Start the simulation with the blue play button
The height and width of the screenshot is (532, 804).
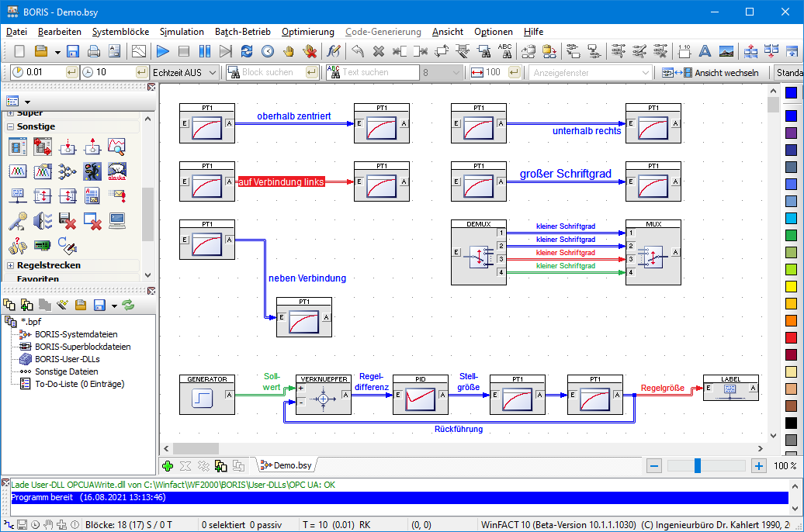tap(163, 51)
